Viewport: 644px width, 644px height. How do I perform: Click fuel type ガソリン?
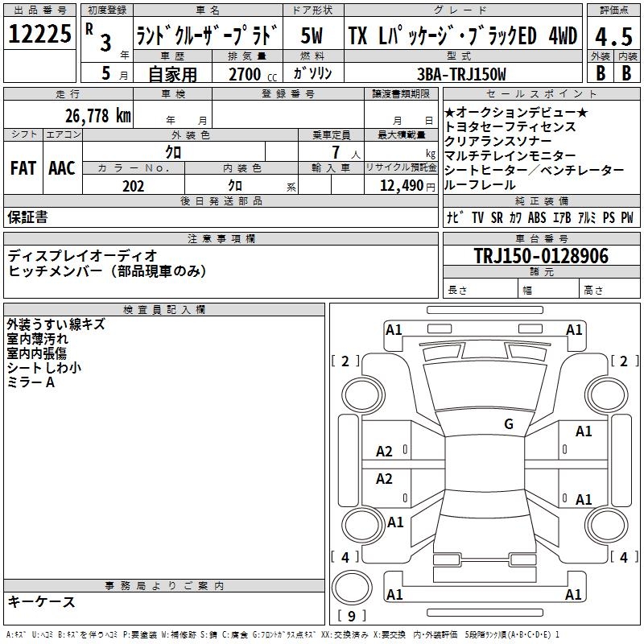[312, 73]
